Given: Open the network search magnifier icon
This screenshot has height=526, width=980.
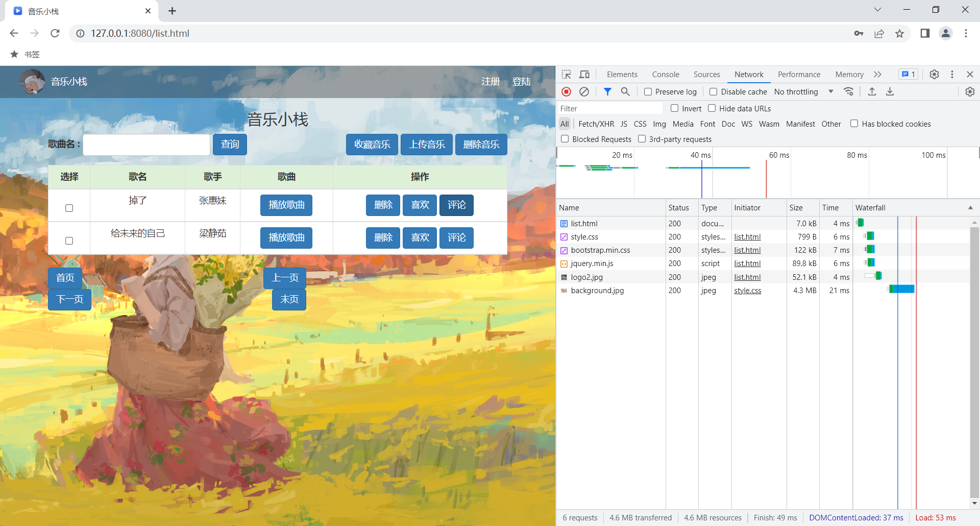Looking at the screenshot, I should 625,92.
